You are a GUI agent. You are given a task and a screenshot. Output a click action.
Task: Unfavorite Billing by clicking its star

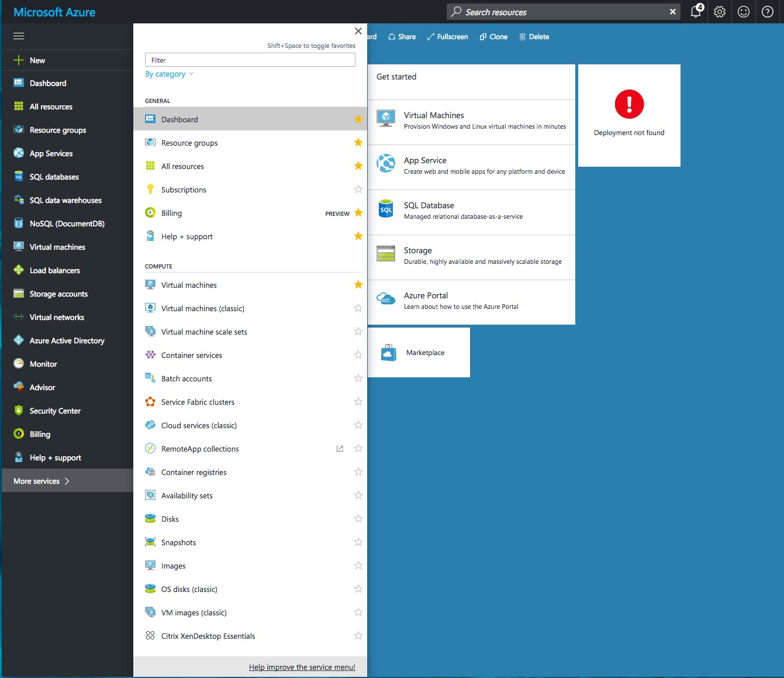tap(358, 213)
